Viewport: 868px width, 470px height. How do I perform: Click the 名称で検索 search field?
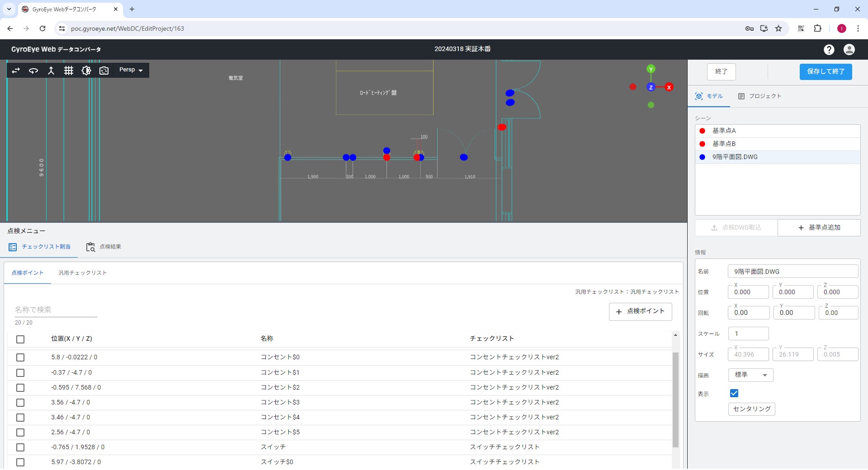click(56, 310)
